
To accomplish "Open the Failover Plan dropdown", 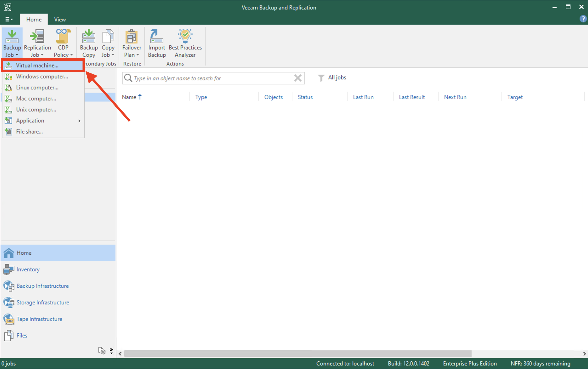I will coord(131,43).
